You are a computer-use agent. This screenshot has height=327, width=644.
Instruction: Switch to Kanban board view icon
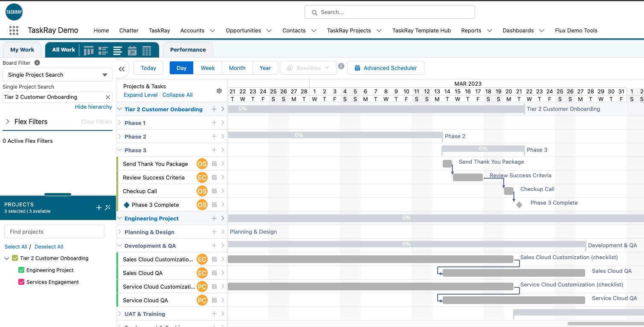tap(89, 51)
